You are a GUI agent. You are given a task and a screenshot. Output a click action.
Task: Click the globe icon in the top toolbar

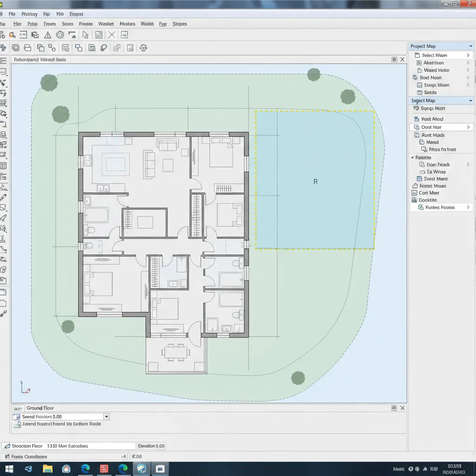60,34
